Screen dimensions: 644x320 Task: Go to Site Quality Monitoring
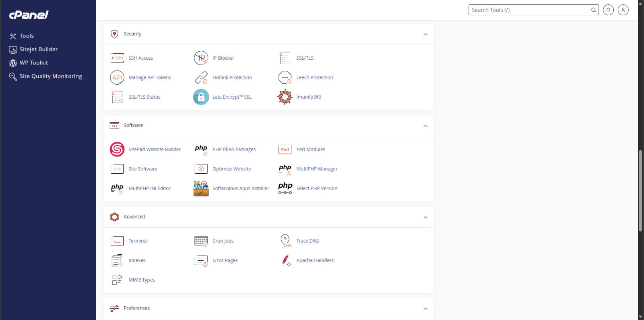pyautogui.click(x=51, y=76)
